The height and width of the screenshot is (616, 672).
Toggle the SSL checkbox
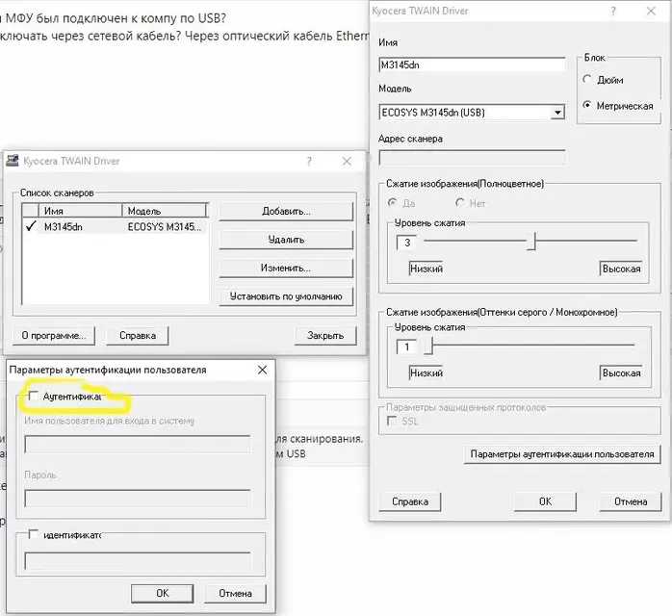(392, 421)
